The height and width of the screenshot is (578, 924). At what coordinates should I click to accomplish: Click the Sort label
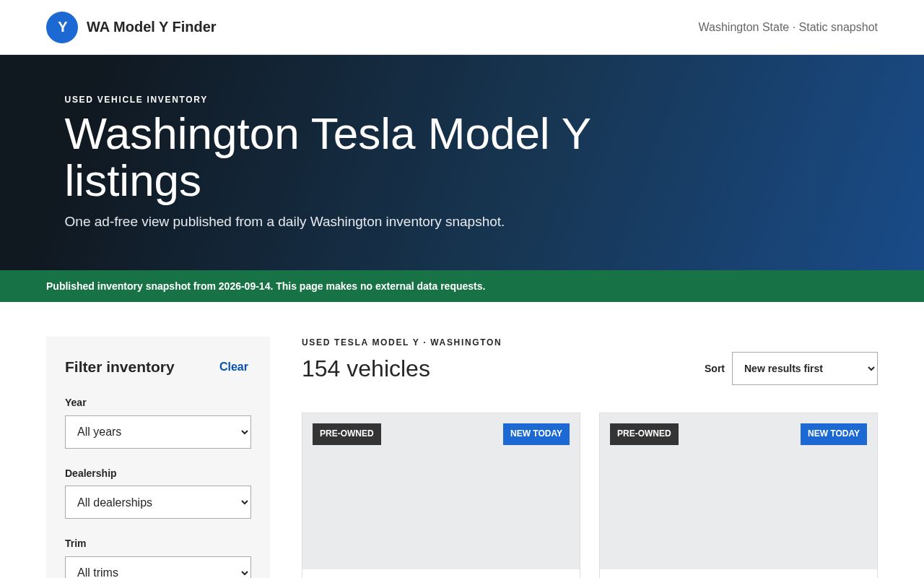pos(715,368)
